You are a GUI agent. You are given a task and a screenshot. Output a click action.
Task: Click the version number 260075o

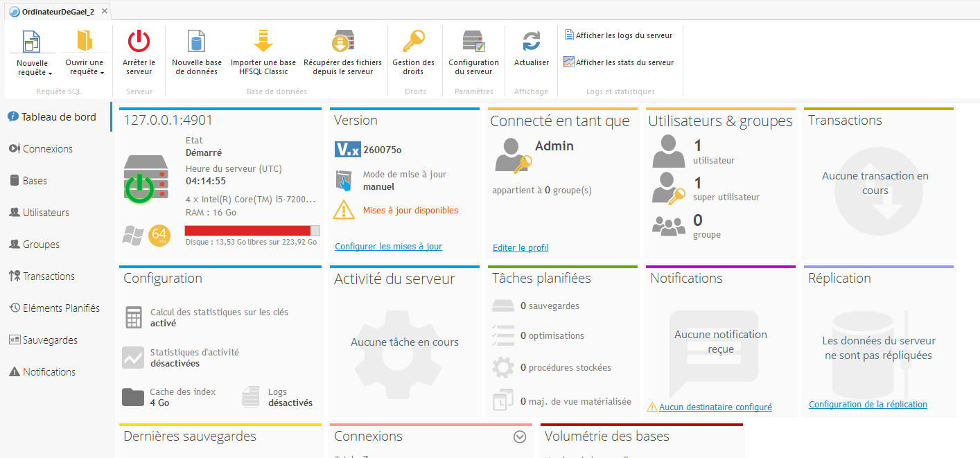(x=383, y=150)
